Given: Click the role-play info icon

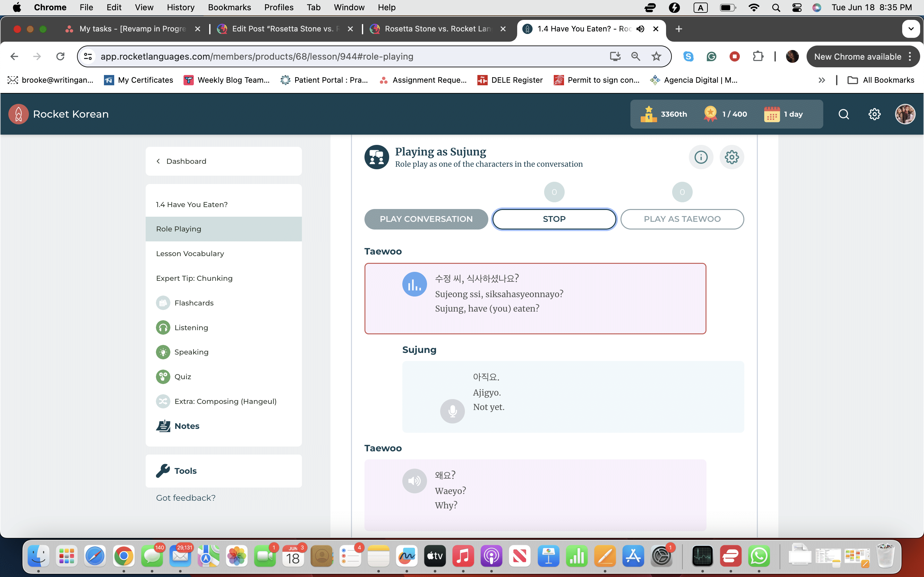Looking at the screenshot, I should click(x=701, y=157).
